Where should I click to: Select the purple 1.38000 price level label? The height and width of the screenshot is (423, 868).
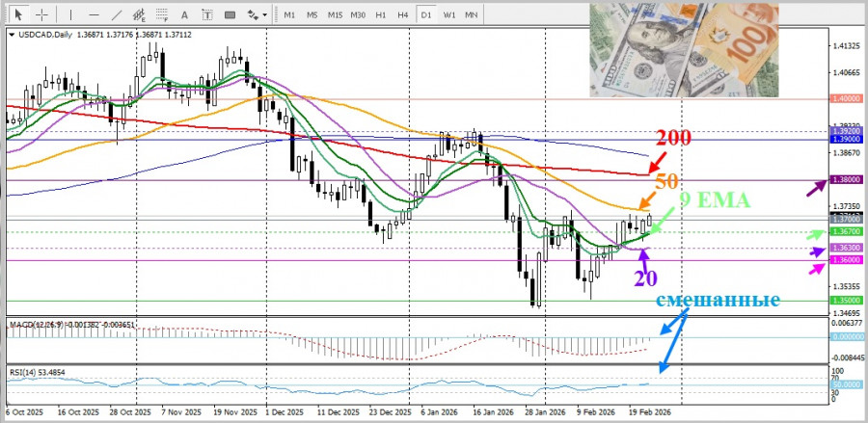point(847,180)
